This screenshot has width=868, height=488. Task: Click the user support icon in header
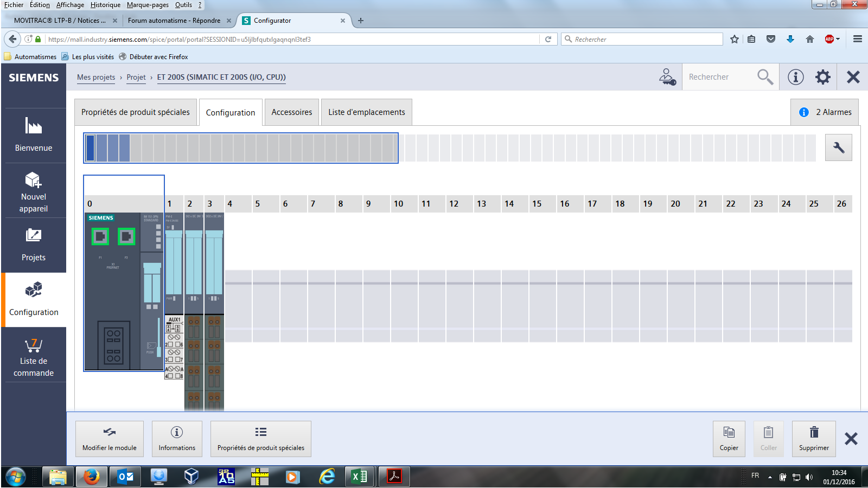point(667,77)
